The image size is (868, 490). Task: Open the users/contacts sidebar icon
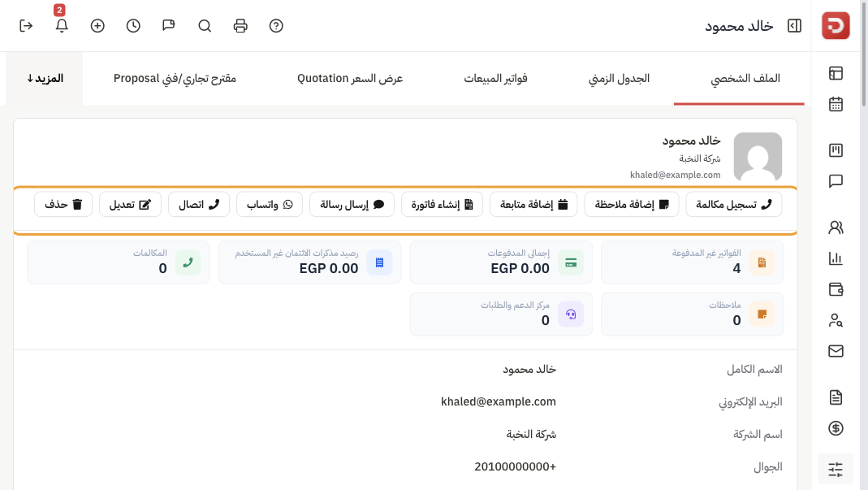coord(836,228)
